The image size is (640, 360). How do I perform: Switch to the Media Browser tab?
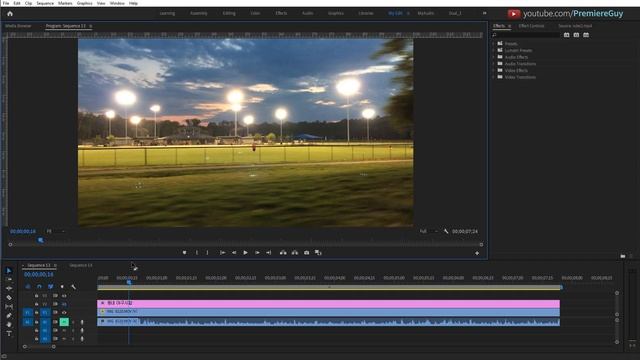click(18, 26)
